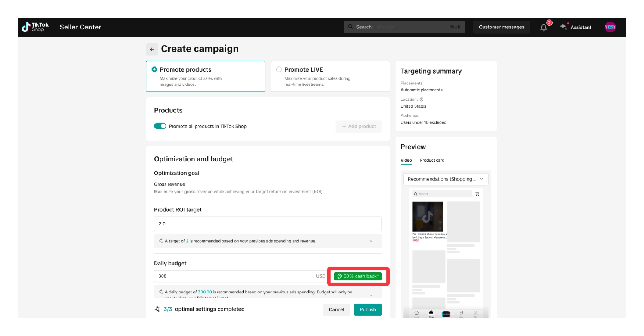This screenshot has height=336, width=644.
Task: Expand the daily budget recommendation note
Action: point(371,295)
